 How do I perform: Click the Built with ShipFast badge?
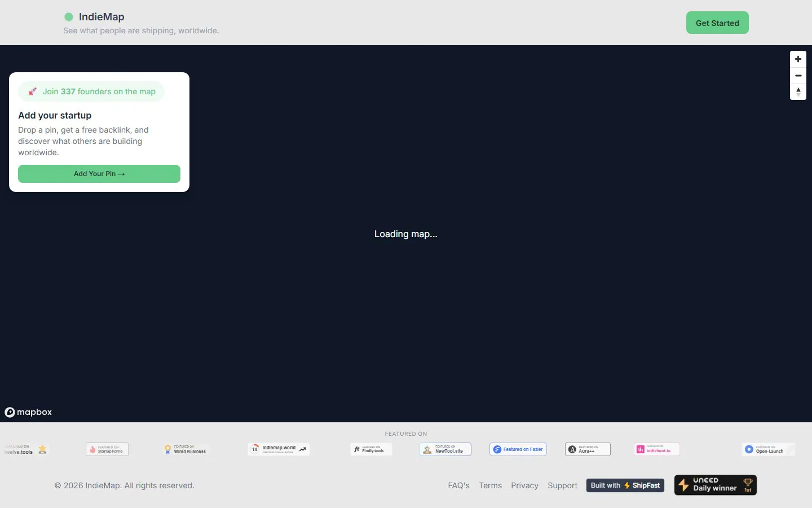625,485
